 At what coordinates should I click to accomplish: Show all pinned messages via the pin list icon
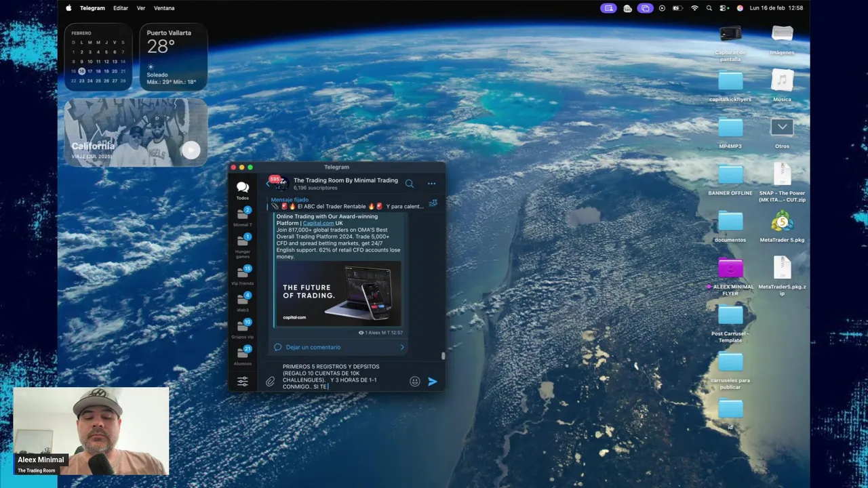[433, 203]
